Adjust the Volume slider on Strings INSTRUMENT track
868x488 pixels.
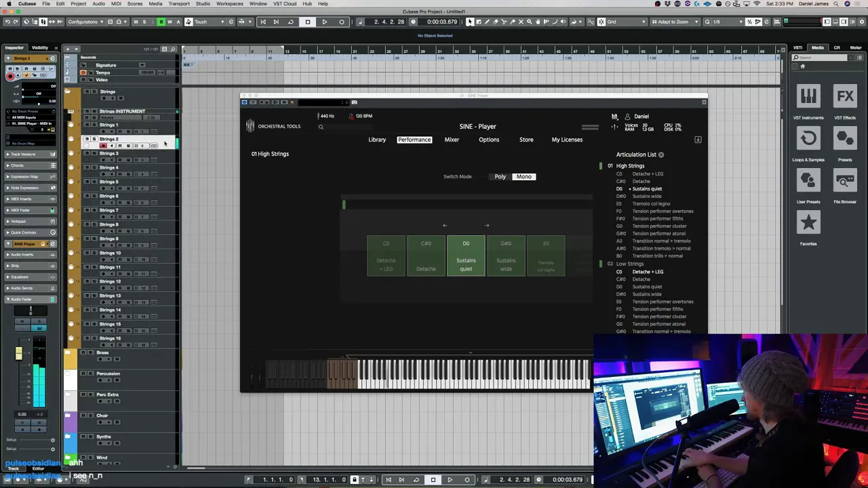tap(121, 117)
